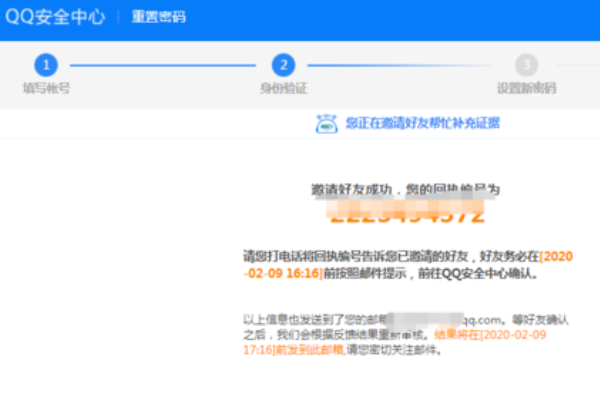The image size is (600, 400).
Task: Click the 邀请好友成功 confirmation text
Action: pyautogui.click(x=351, y=189)
